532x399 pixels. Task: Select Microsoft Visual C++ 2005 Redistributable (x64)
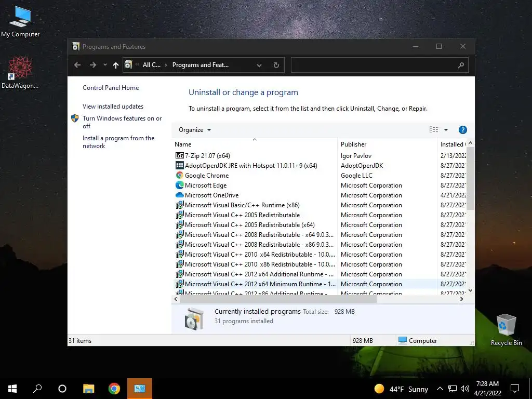tap(249, 224)
